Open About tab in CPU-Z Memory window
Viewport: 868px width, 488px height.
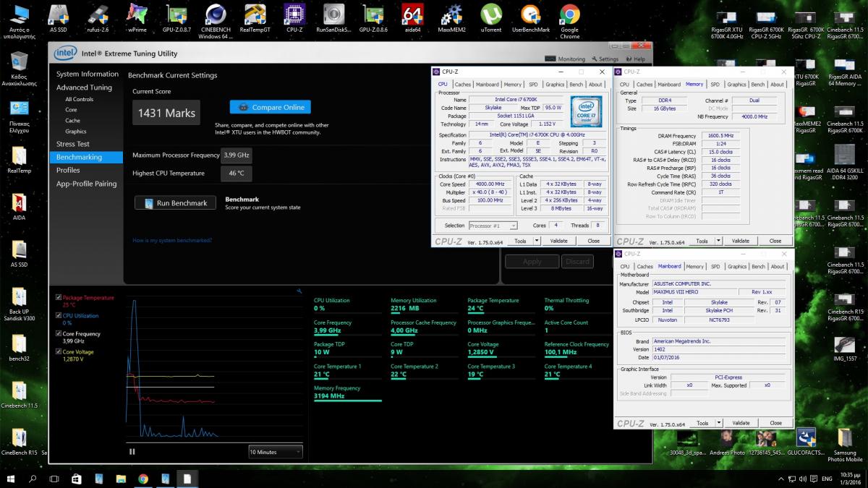point(777,85)
